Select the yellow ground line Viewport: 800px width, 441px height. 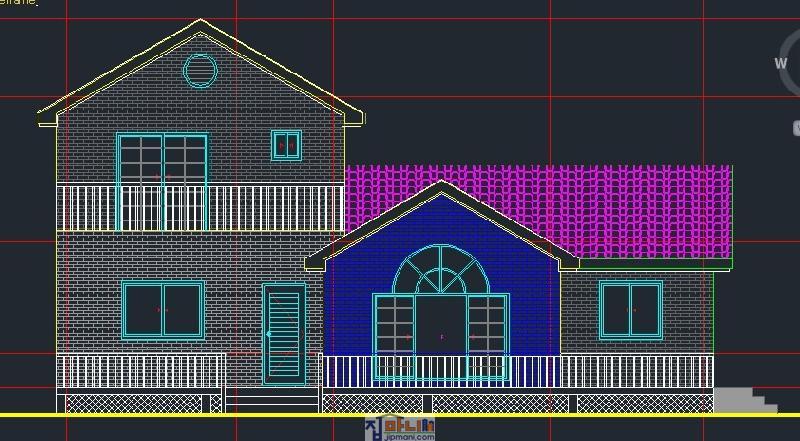[x=400, y=414]
